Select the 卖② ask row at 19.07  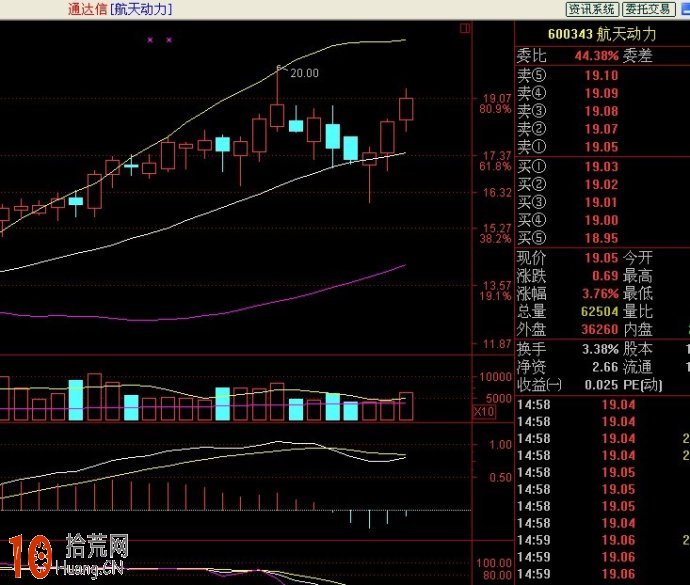tap(568, 129)
